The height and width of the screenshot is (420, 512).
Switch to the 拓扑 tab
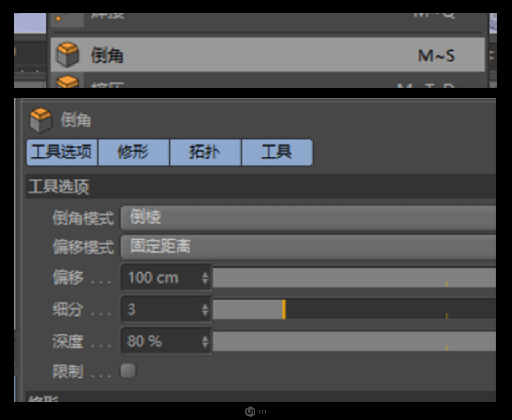[x=205, y=152]
